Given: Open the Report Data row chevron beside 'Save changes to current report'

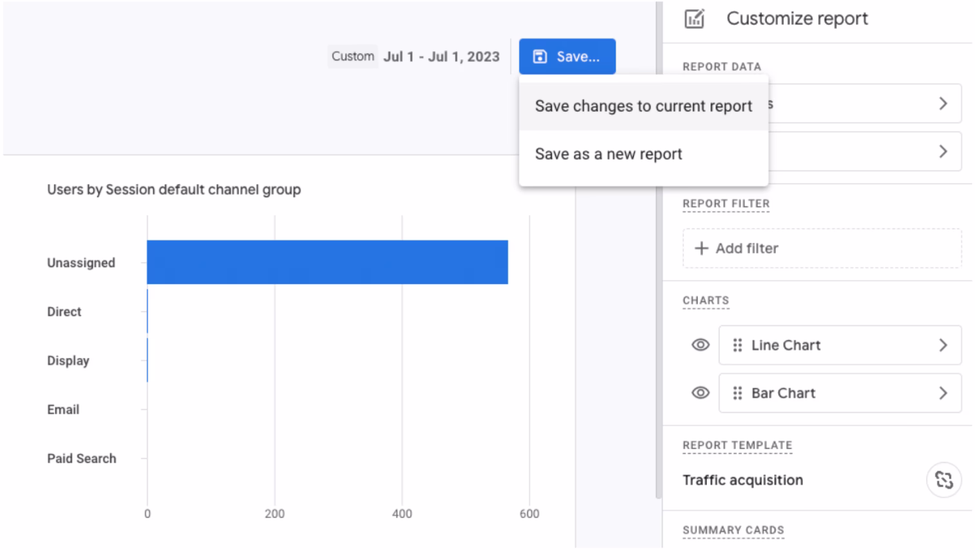Looking at the screenshot, I should click(x=943, y=104).
